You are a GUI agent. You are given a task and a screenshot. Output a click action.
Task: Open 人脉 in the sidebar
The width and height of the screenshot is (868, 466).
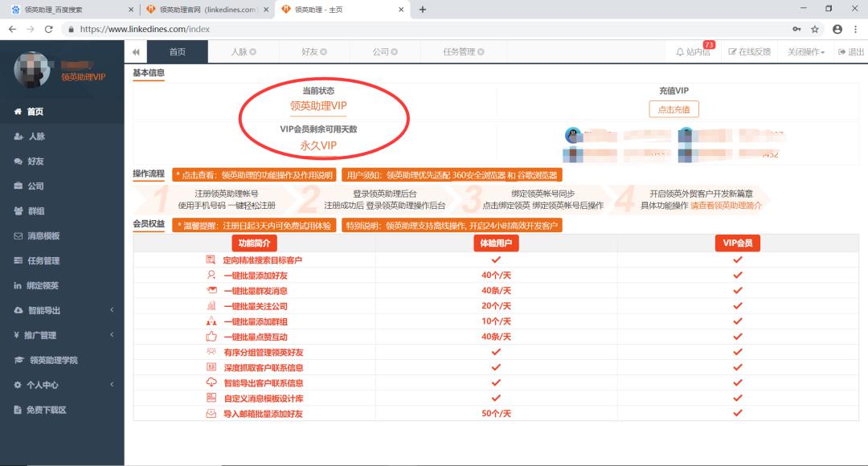click(62, 136)
